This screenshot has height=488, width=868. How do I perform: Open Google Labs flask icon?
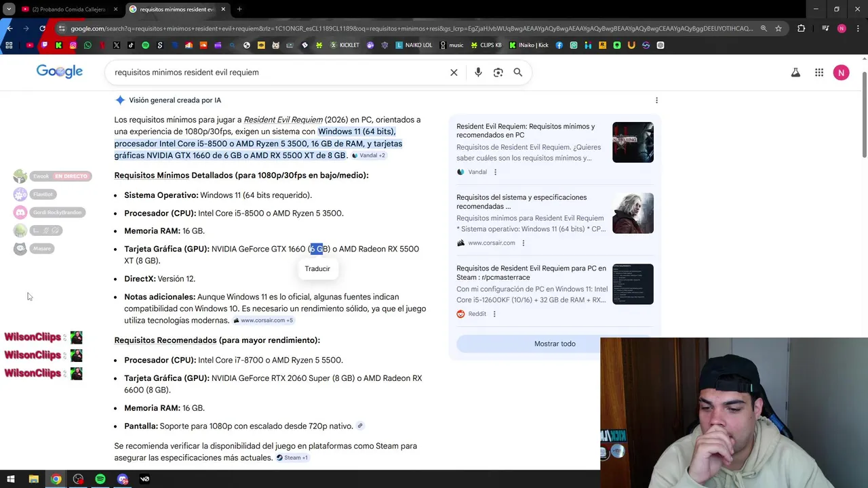(795, 73)
